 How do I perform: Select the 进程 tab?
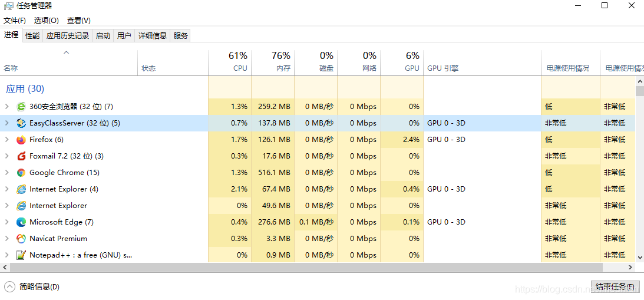tap(12, 35)
